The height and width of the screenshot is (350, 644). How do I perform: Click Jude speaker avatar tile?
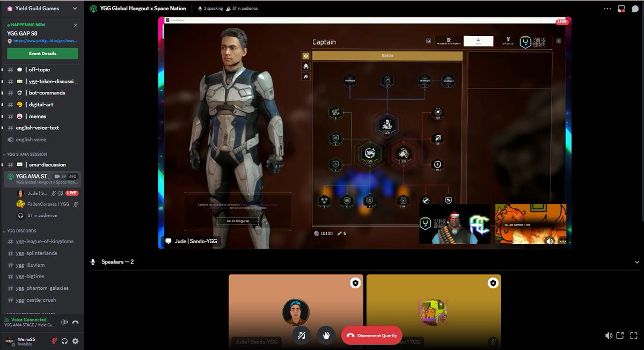(x=296, y=312)
